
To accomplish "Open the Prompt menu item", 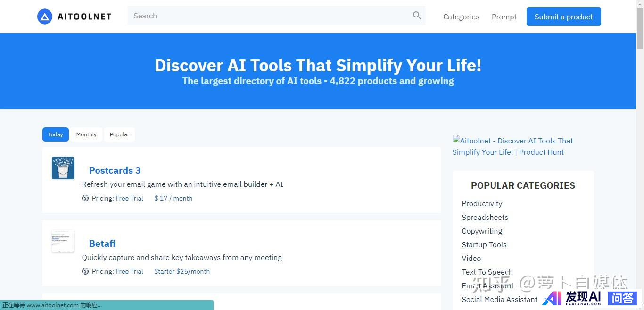I will 504,17.
